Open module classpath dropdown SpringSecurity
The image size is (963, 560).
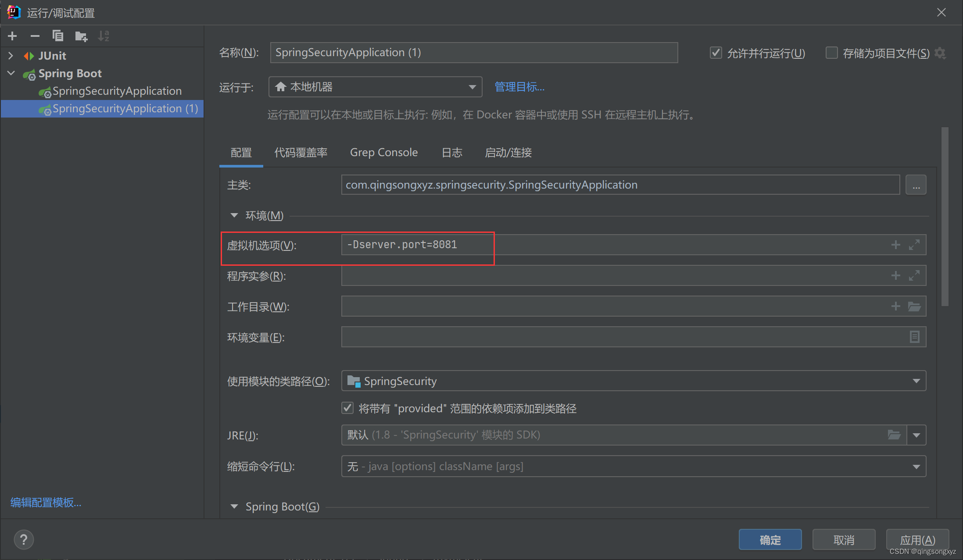[x=634, y=381]
